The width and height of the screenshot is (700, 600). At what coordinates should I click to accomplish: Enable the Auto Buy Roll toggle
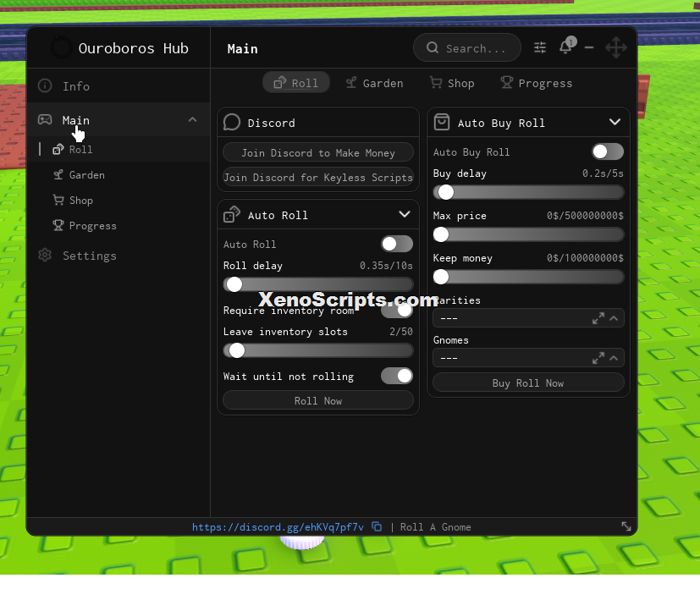pyautogui.click(x=608, y=151)
